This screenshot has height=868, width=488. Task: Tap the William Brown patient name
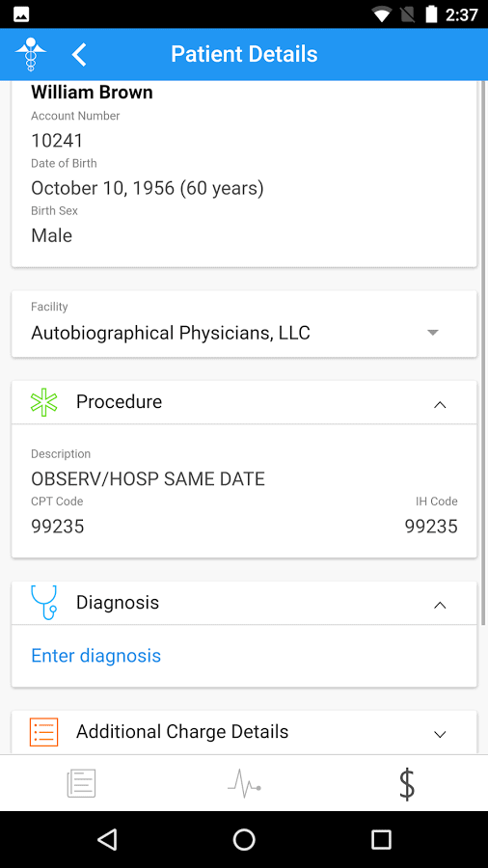92,93
